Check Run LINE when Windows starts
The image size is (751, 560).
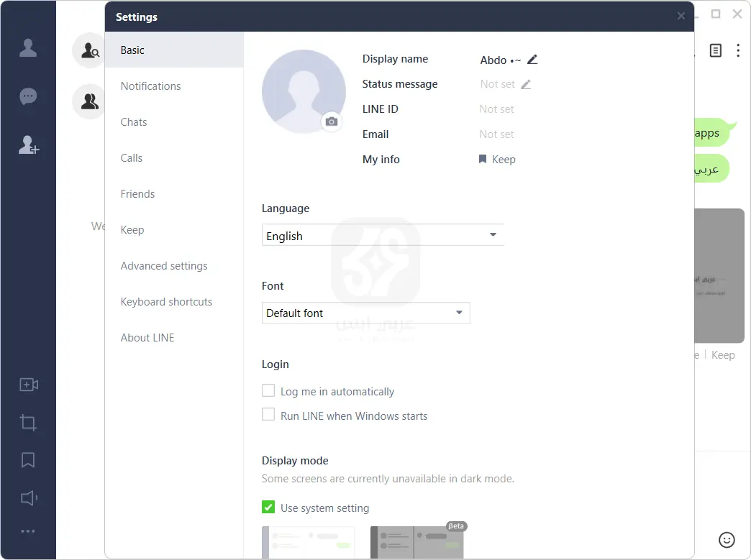tap(268, 415)
